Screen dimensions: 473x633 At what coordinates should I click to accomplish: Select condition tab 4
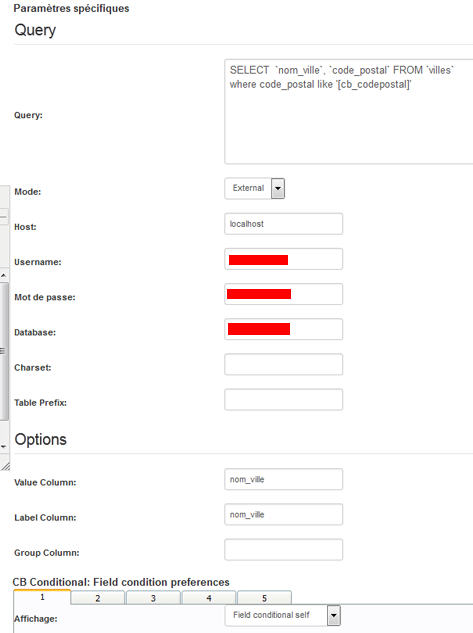[209, 598]
